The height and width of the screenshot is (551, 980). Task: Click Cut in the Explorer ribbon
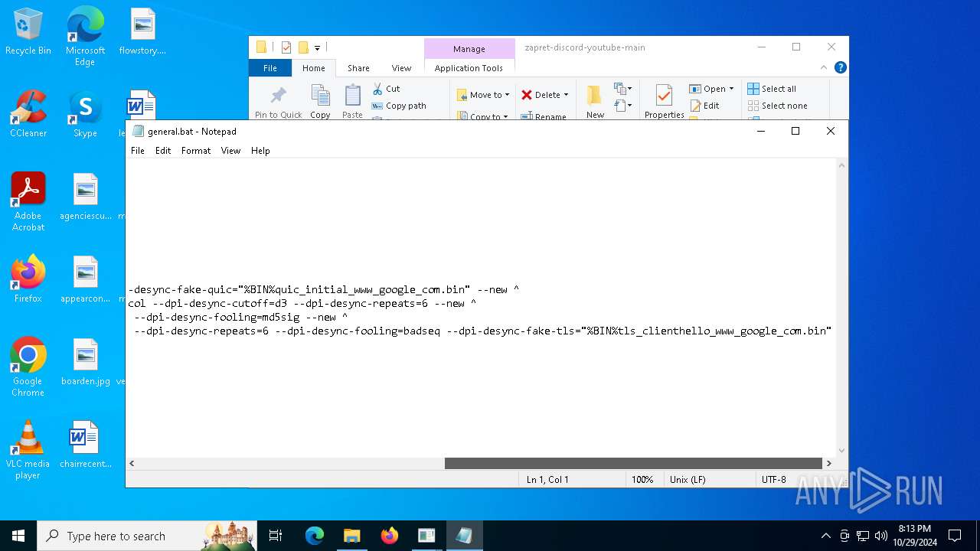[386, 89]
